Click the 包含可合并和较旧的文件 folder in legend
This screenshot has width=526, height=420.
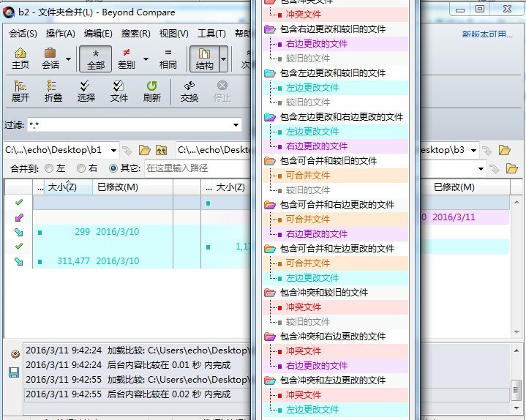[320, 161]
